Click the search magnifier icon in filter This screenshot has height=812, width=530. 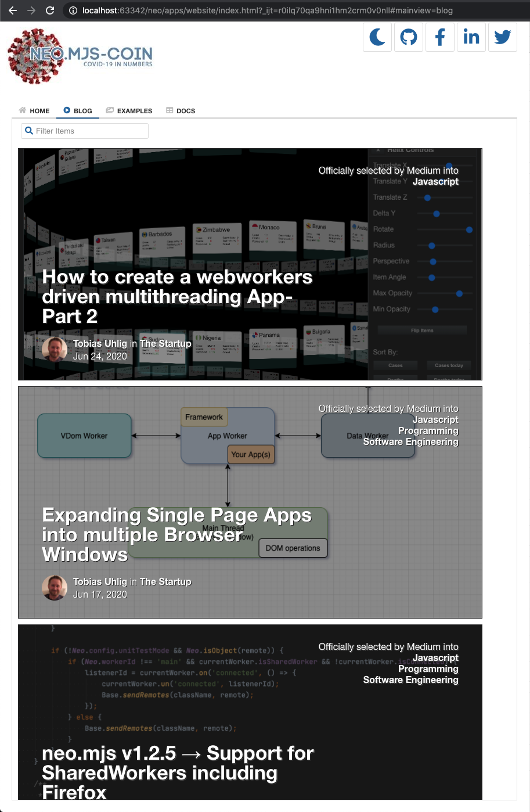29,131
